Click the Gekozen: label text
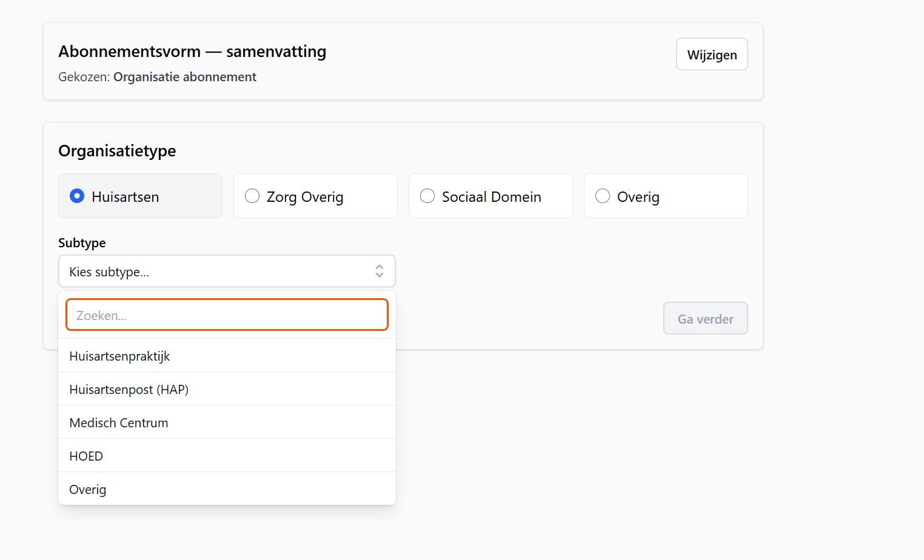924x560 pixels. pos(84,77)
